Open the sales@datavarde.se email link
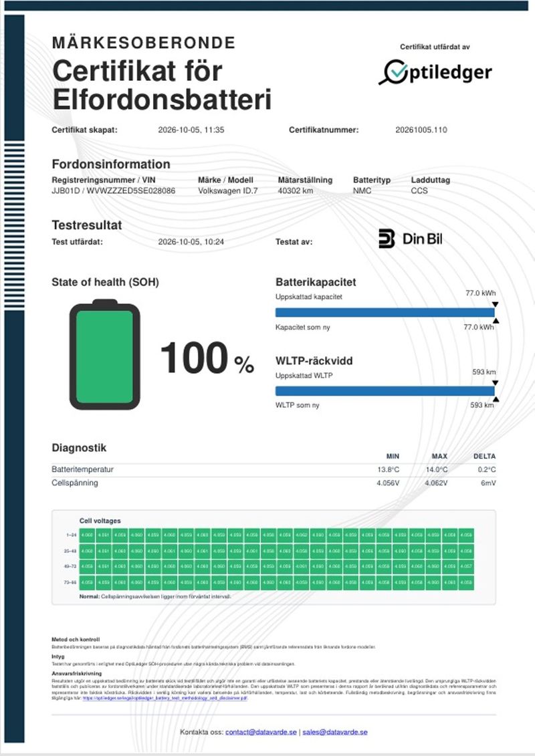 tap(335, 732)
